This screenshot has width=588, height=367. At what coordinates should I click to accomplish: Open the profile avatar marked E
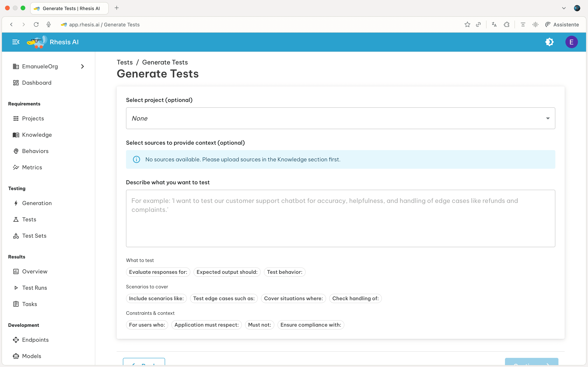coord(571,42)
